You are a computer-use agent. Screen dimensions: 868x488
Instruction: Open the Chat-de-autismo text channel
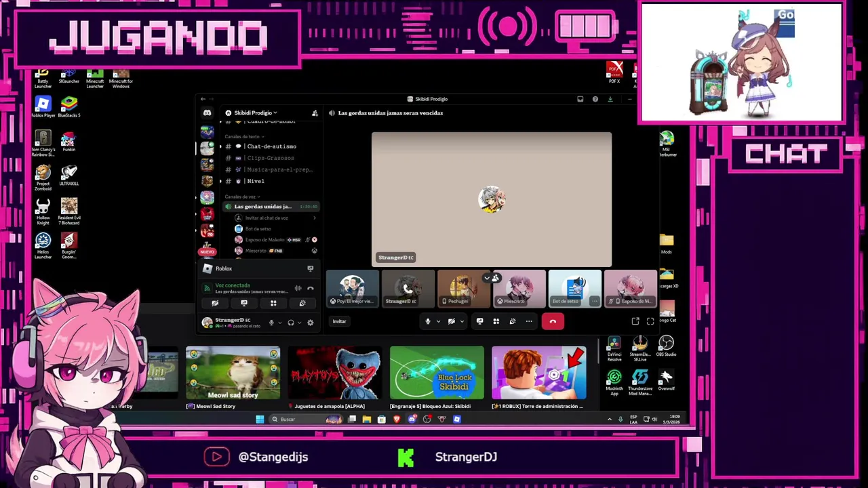coord(271,146)
